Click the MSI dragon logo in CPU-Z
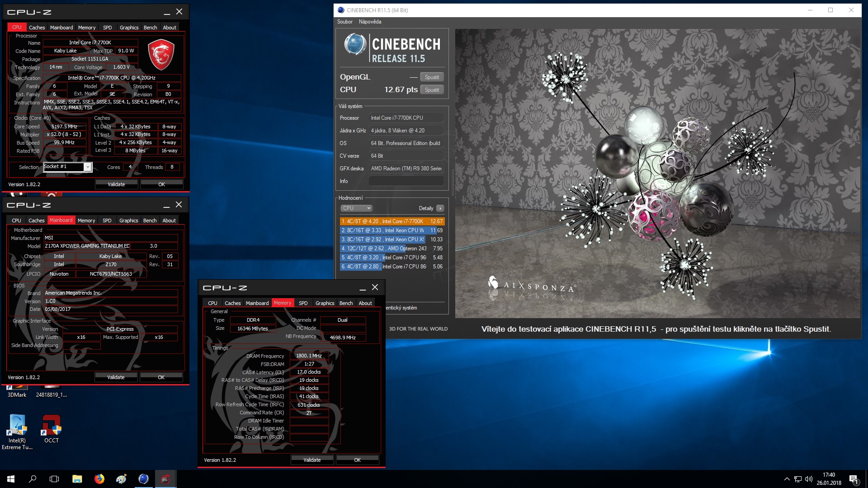This screenshot has height=488, width=868. tap(161, 55)
